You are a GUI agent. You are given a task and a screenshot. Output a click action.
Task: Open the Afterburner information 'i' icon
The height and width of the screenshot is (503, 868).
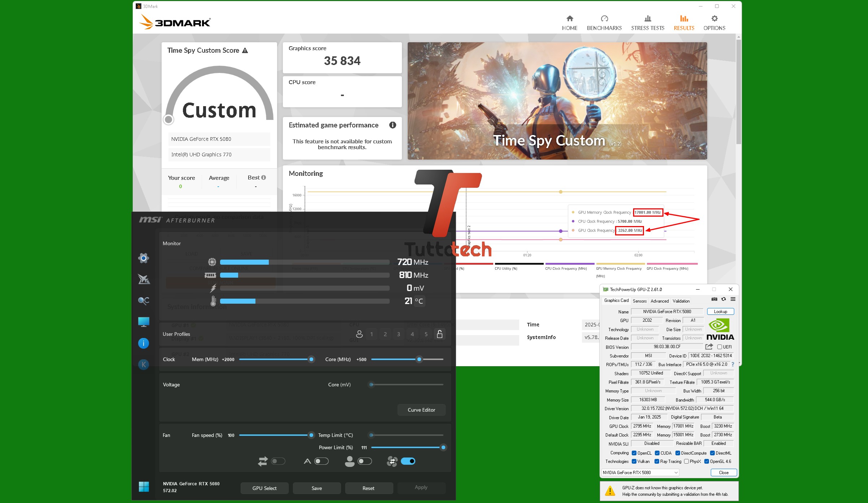click(x=144, y=343)
